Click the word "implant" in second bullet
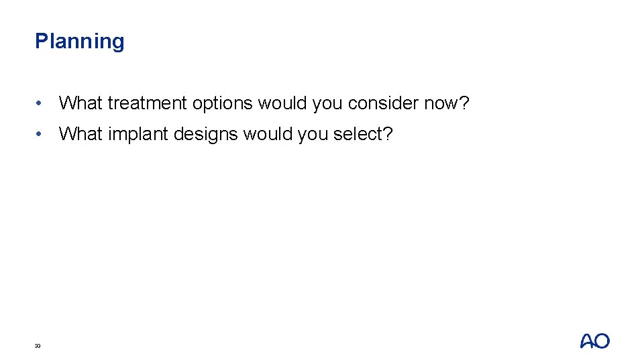Image resolution: width=644 pixels, height=362 pixels. [138, 134]
